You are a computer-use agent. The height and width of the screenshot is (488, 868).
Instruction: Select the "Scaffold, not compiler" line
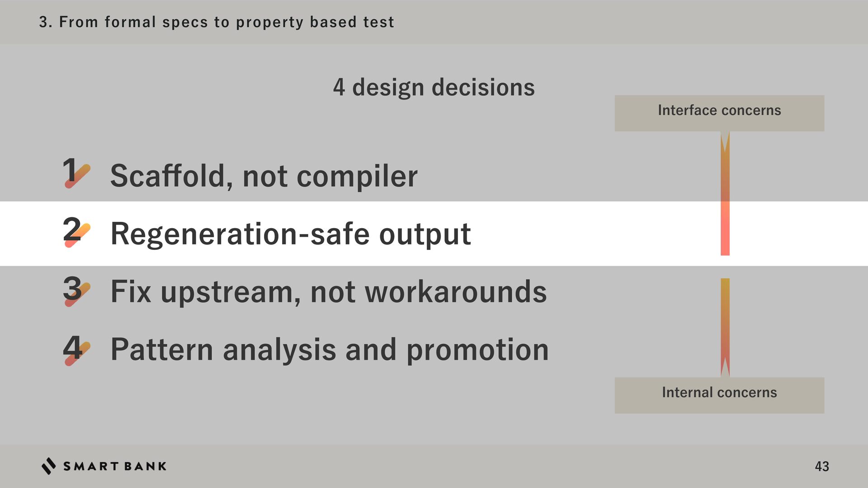click(264, 176)
